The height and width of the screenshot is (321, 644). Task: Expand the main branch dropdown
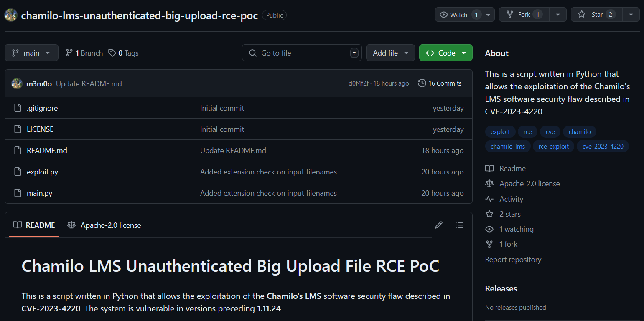(x=31, y=53)
